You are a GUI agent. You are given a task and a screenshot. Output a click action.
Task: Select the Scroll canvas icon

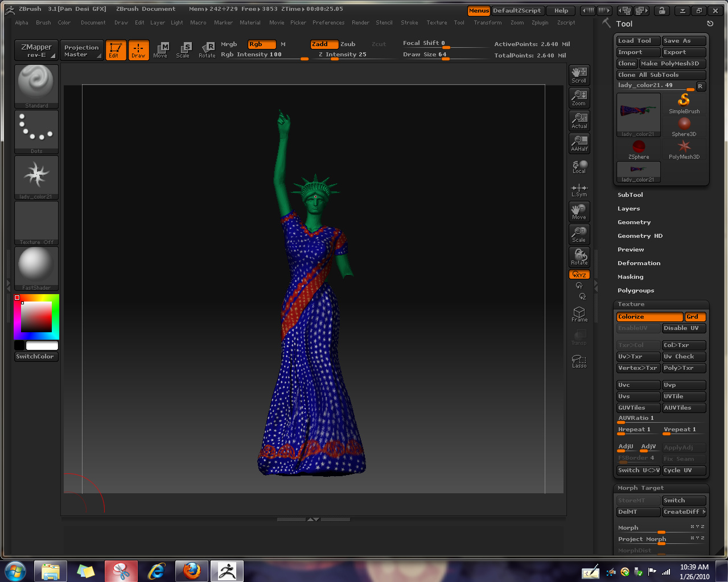pos(579,75)
